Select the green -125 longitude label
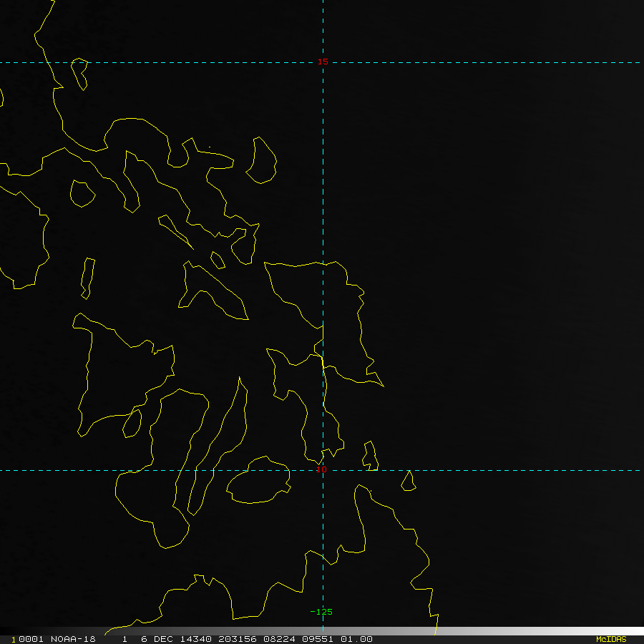Viewport: 644px width, 644px height. 321,612
